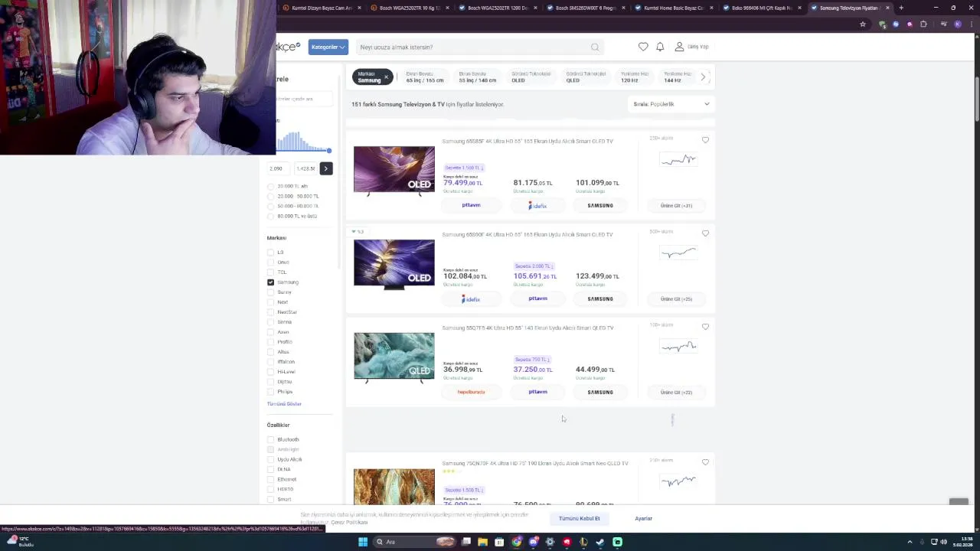Click the search magnifier icon
The width and height of the screenshot is (980, 551).
(595, 47)
